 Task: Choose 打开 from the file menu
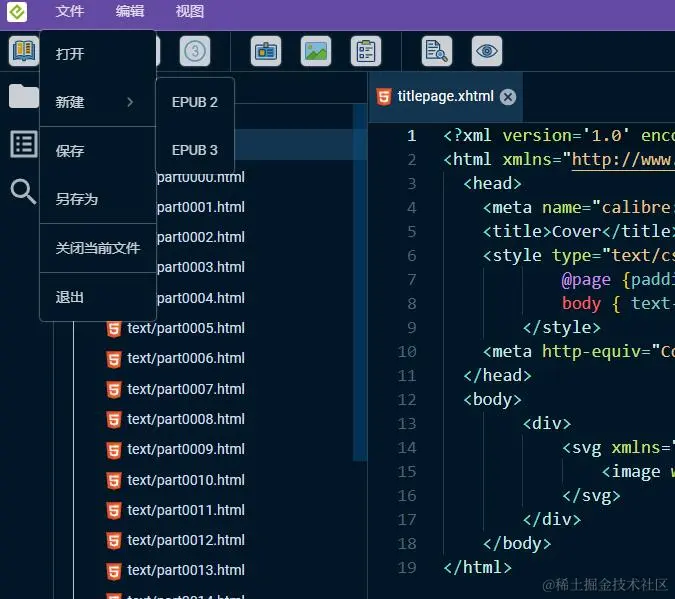(x=98, y=54)
